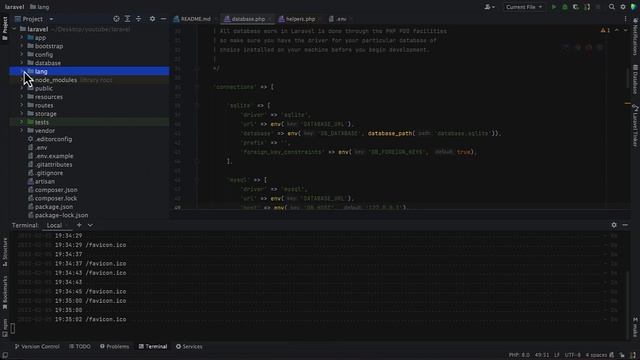Image resolution: width=640 pixels, height=360 pixels.
Task: Toggle the Project side tab
Action: (4, 28)
